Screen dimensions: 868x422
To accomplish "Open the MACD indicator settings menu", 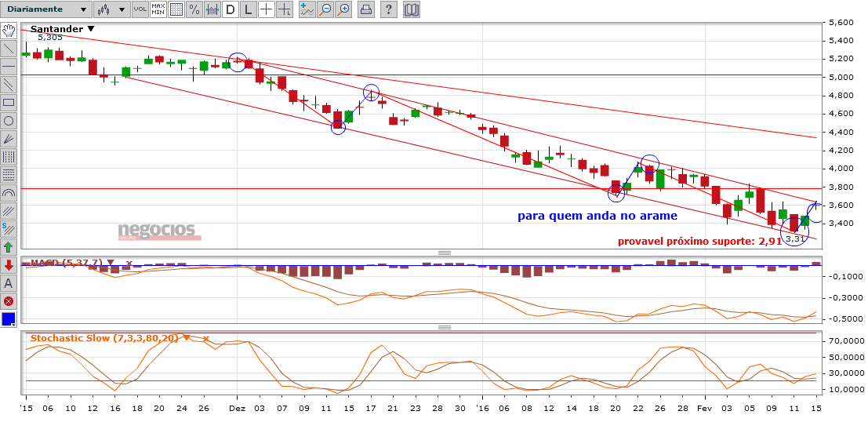I will pyautogui.click(x=111, y=263).
